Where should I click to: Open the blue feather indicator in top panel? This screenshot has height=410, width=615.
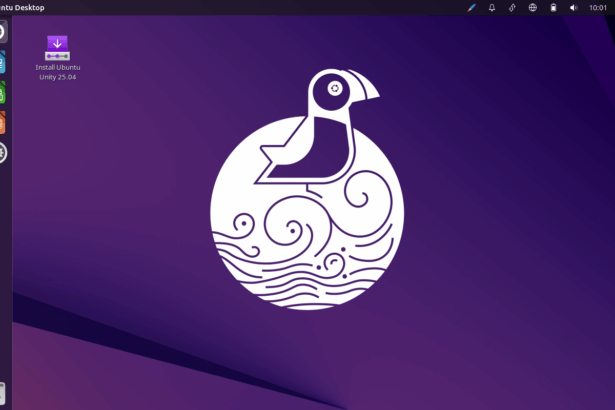pyautogui.click(x=471, y=7)
